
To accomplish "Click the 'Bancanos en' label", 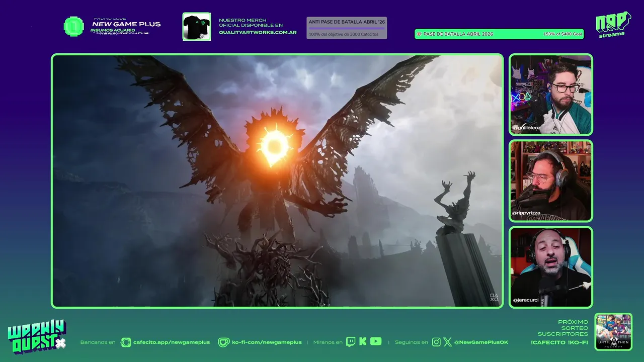I will pyautogui.click(x=98, y=342).
